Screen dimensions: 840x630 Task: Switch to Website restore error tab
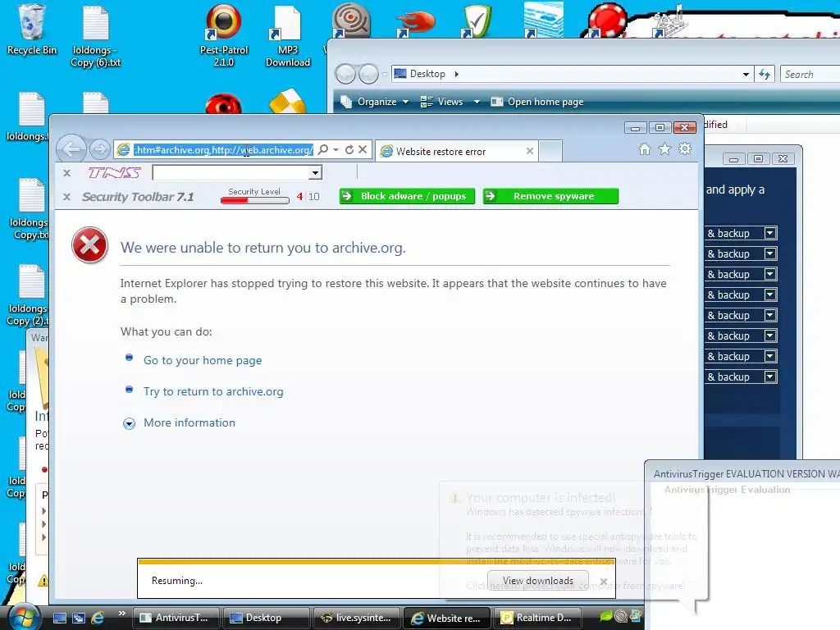click(x=456, y=151)
